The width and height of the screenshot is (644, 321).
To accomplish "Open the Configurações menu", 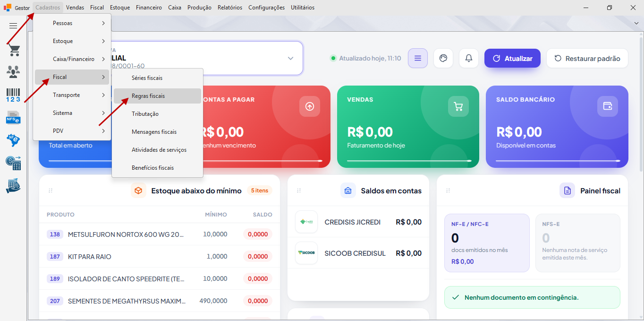I will [266, 8].
